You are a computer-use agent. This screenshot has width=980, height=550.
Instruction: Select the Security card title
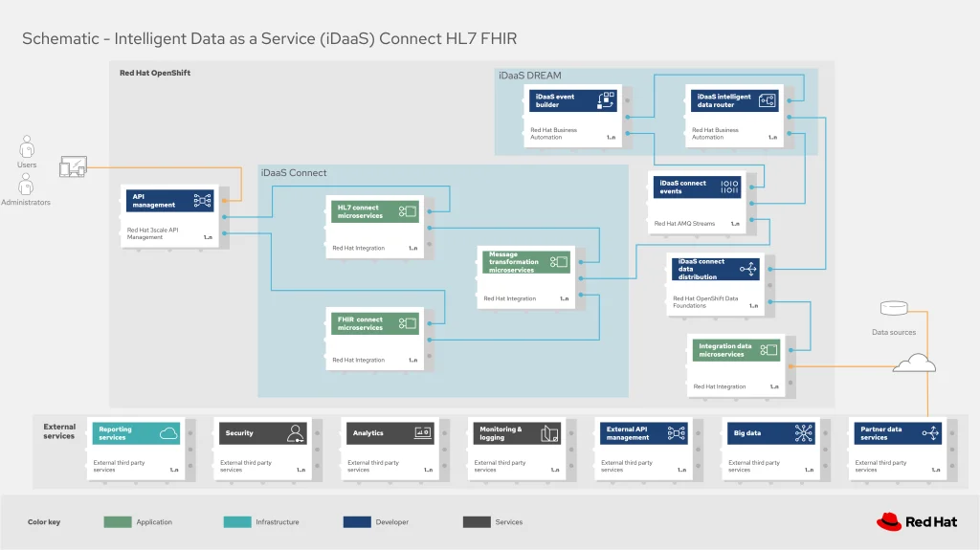tap(239, 433)
